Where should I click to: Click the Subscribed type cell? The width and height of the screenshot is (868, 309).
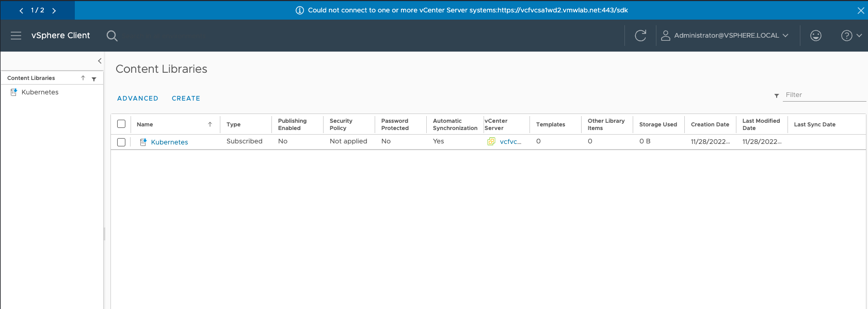point(245,141)
